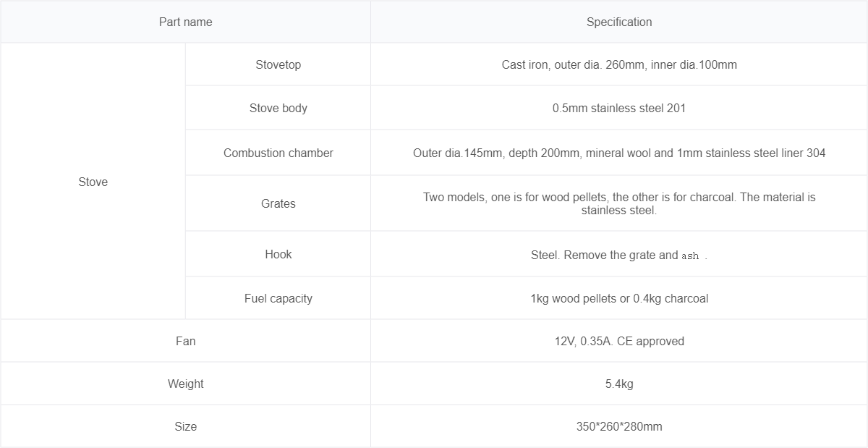Select the 0.5mm stainless steel 201 text
Image resolution: width=868 pixels, height=448 pixels.
click(x=619, y=108)
